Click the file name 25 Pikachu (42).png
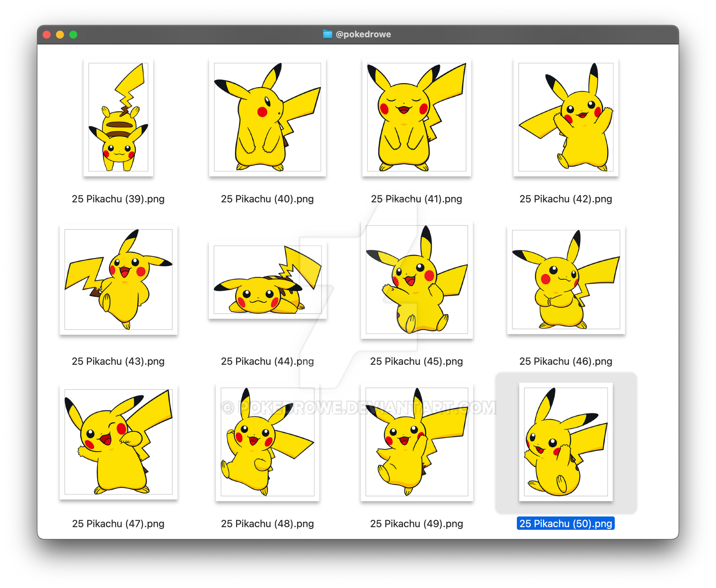The width and height of the screenshot is (716, 588). click(x=566, y=199)
